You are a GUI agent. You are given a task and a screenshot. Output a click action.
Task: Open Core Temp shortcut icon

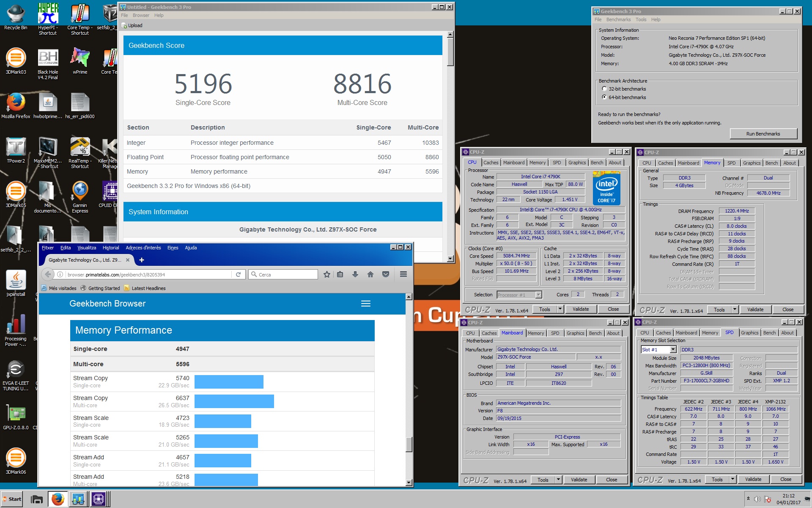pyautogui.click(x=80, y=19)
